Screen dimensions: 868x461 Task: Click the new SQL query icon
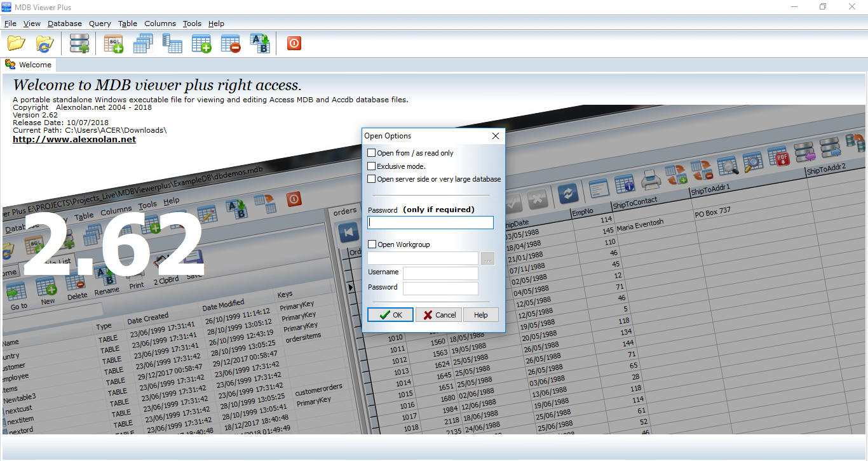(x=114, y=43)
